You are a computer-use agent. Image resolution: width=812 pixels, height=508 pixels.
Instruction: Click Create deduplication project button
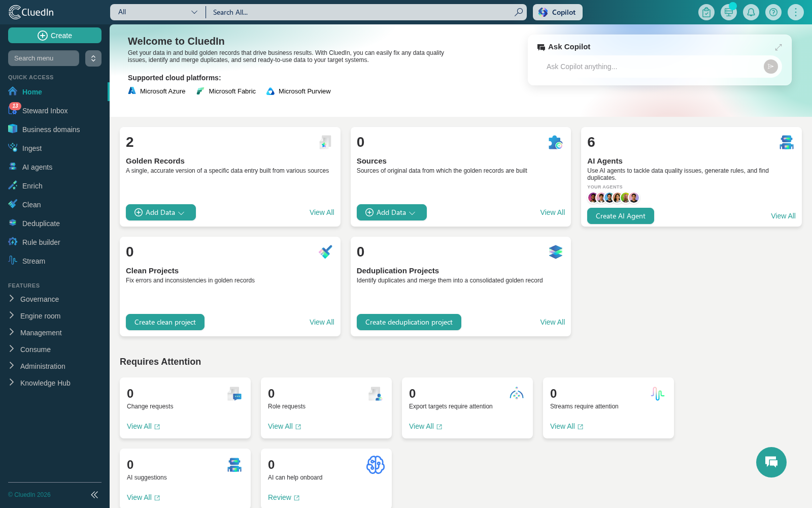point(409,322)
